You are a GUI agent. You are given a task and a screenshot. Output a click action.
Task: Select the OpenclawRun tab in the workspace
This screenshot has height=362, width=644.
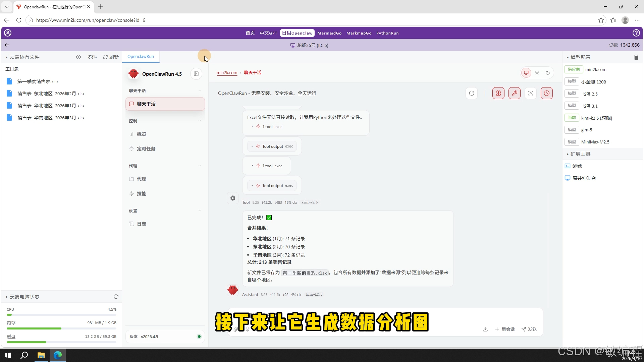click(141, 56)
